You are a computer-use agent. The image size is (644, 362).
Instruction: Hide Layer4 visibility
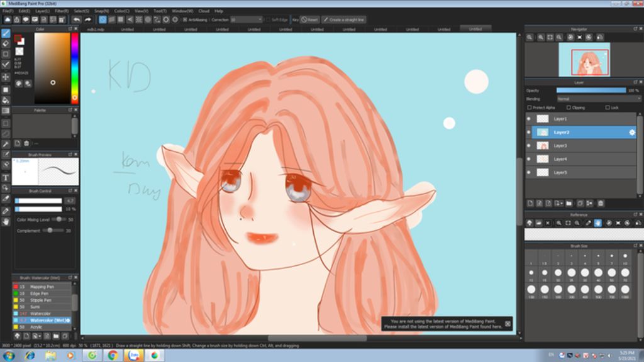click(528, 159)
